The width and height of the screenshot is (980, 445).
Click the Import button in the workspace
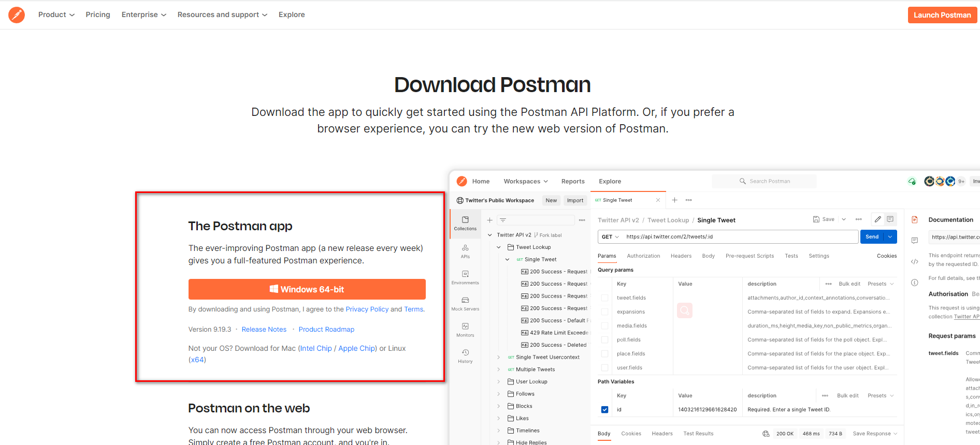[x=575, y=200]
